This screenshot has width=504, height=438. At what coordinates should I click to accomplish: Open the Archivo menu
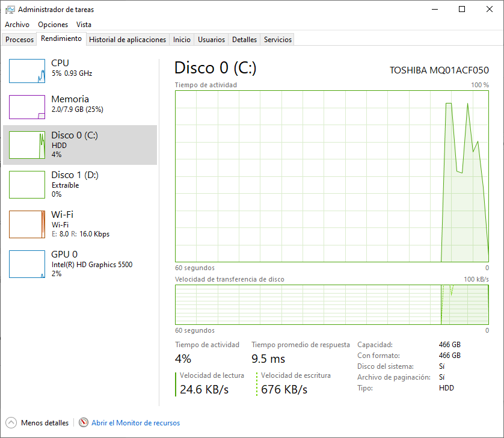(x=17, y=25)
